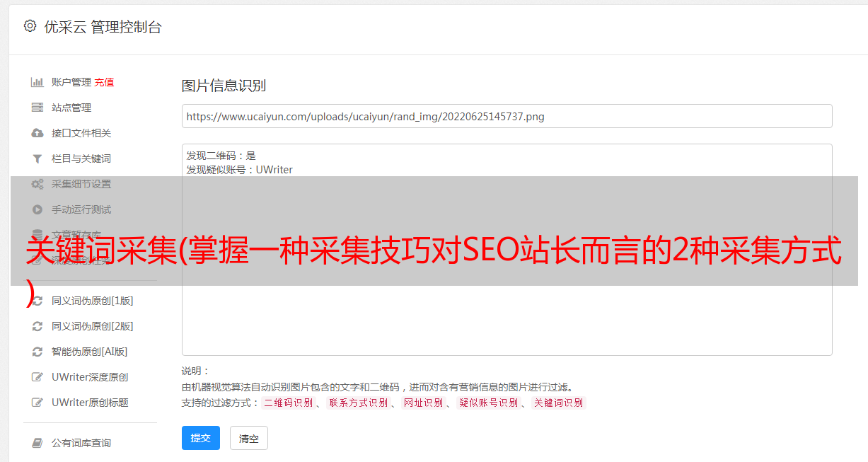Click the 联系方式识别 filter tag
Viewport: 868px width, 462px height.
(x=358, y=403)
